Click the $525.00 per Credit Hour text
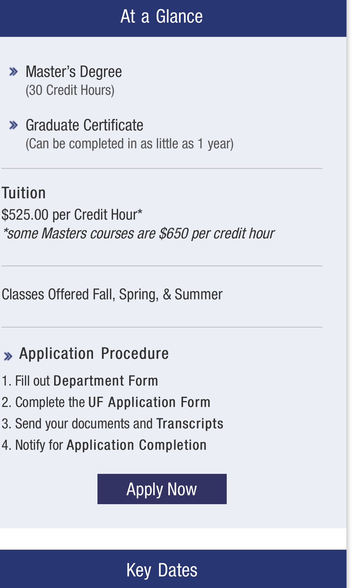This screenshot has width=364, height=588. [72, 214]
